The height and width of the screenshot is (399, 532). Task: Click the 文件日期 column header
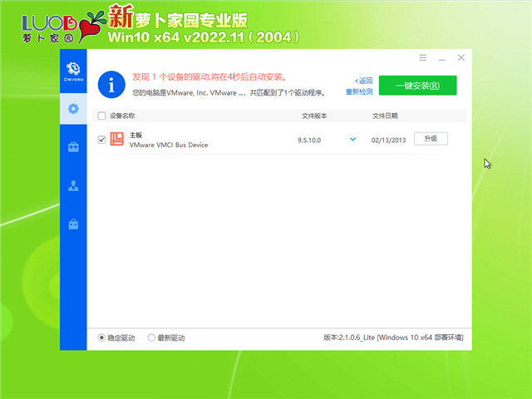coord(385,116)
